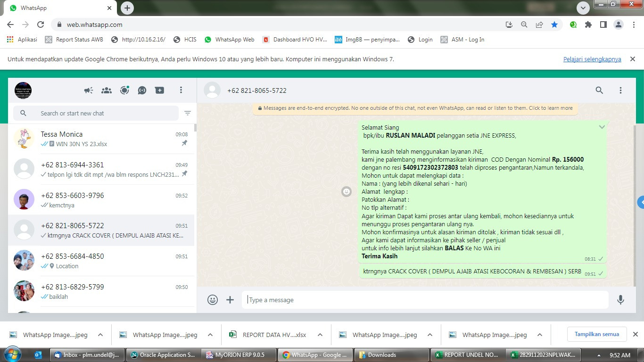
Task: Switch to Oracle Application taskbar item
Action: 163,355
